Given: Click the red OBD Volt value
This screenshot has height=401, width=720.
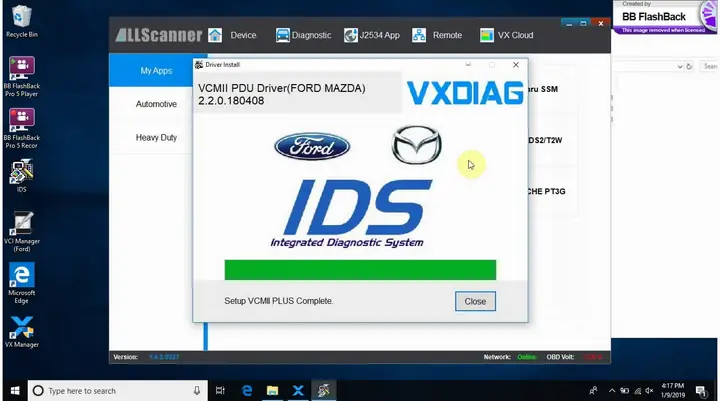Looking at the screenshot, I should [593, 357].
